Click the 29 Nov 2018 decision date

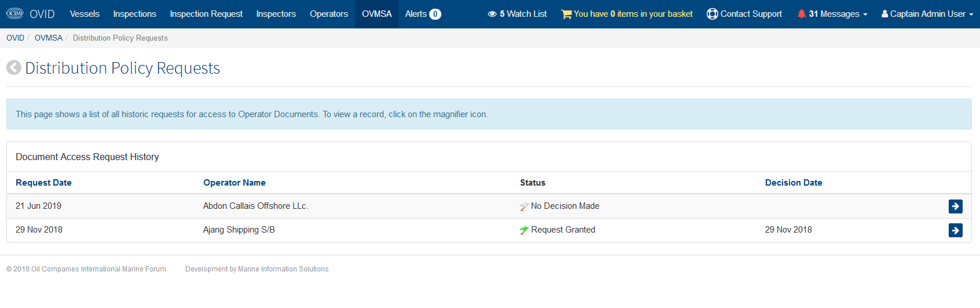[x=788, y=230]
